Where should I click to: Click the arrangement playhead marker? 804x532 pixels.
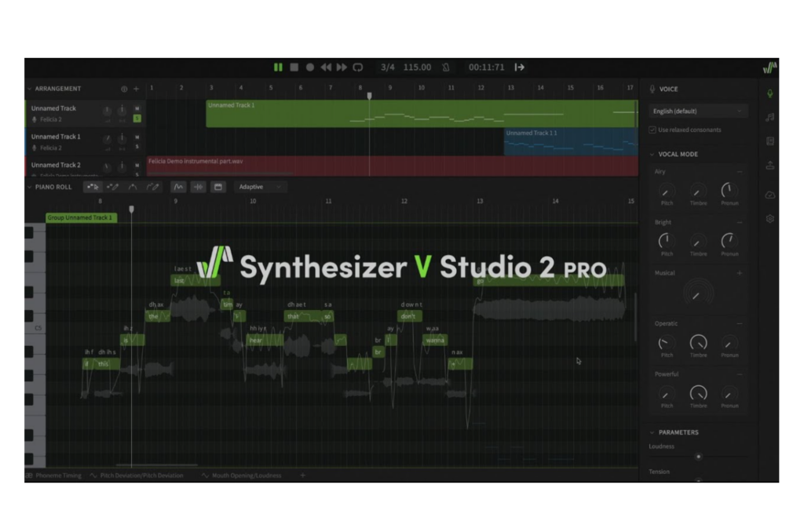(x=369, y=95)
